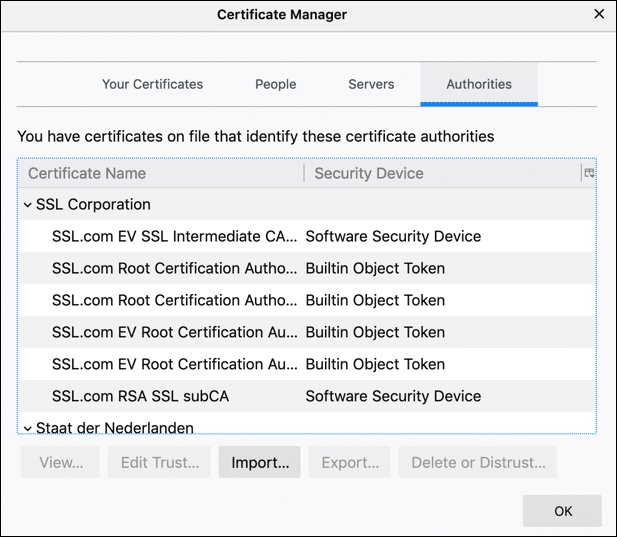The width and height of the screenshot is (617, 537).
Task: Select the second SSL.com EV Root Certification row
Action: tap(174, 364)
